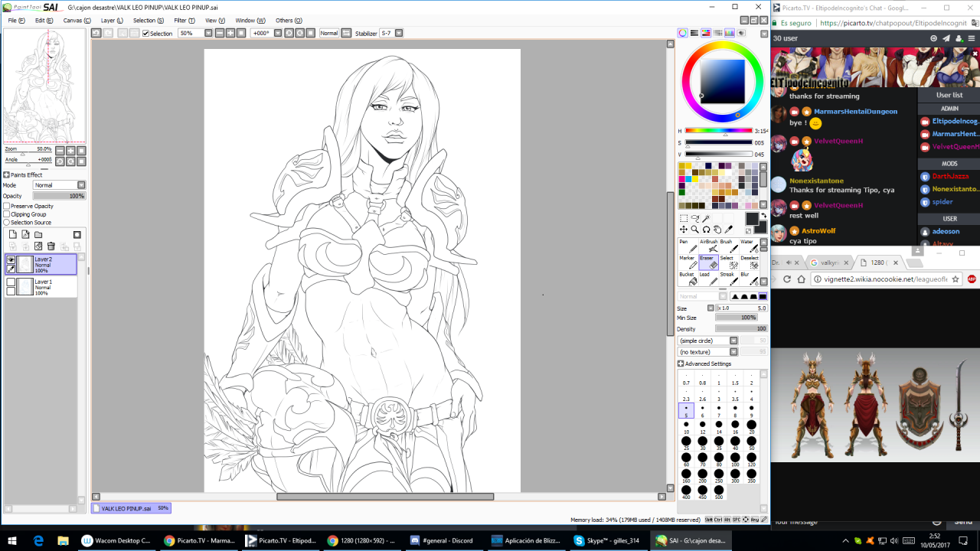The height and width of the screenshot is (551, 980).
Task: Select the Pen tool
Action: (x=688, y=246)
